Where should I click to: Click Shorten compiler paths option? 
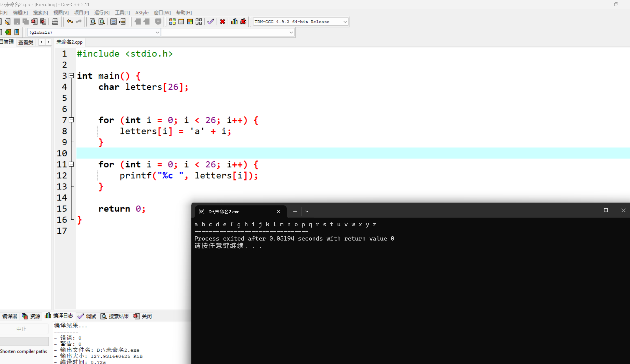(24, 351)
